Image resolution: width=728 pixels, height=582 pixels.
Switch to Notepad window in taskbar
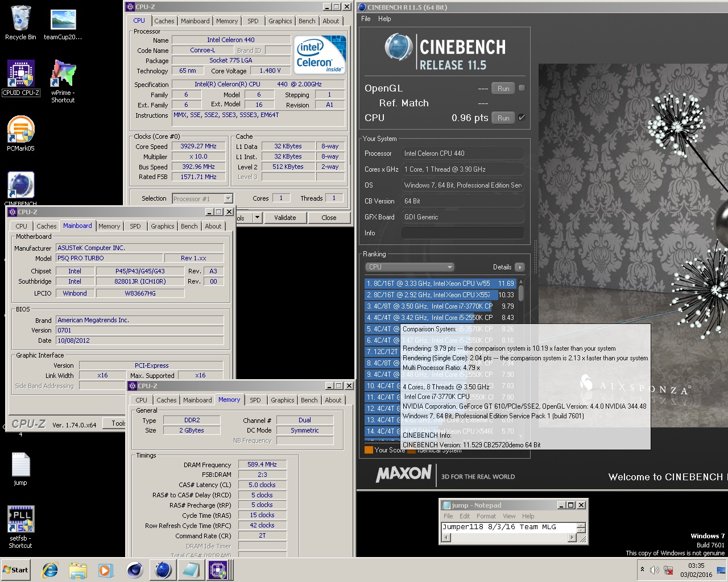pos(191,569)
